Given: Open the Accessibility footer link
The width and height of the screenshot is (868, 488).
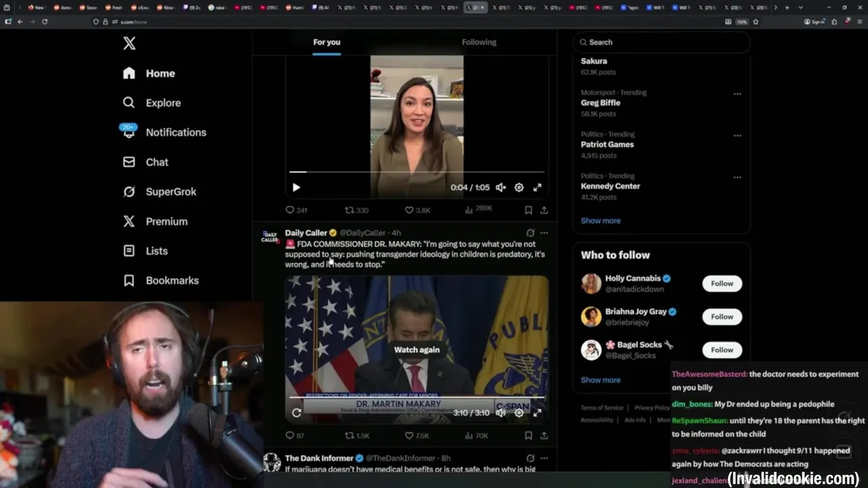Looking at the screenshot, I should coord(597,420).
